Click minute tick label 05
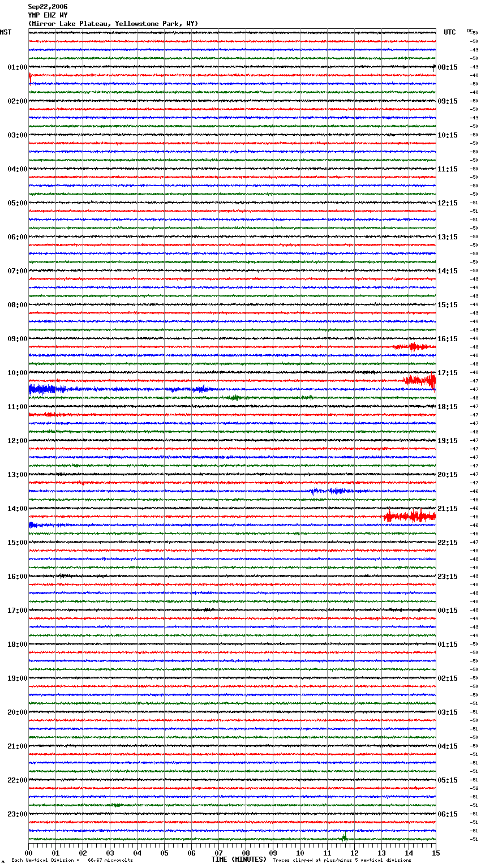481x868 pixels. point(164,853)
